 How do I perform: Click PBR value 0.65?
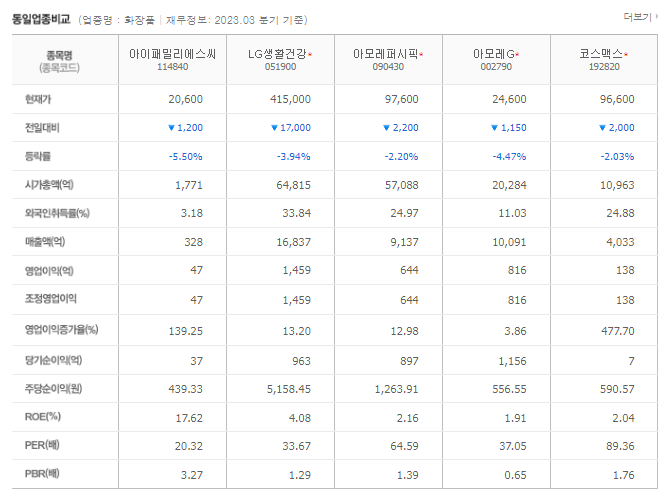pos(515,475)
